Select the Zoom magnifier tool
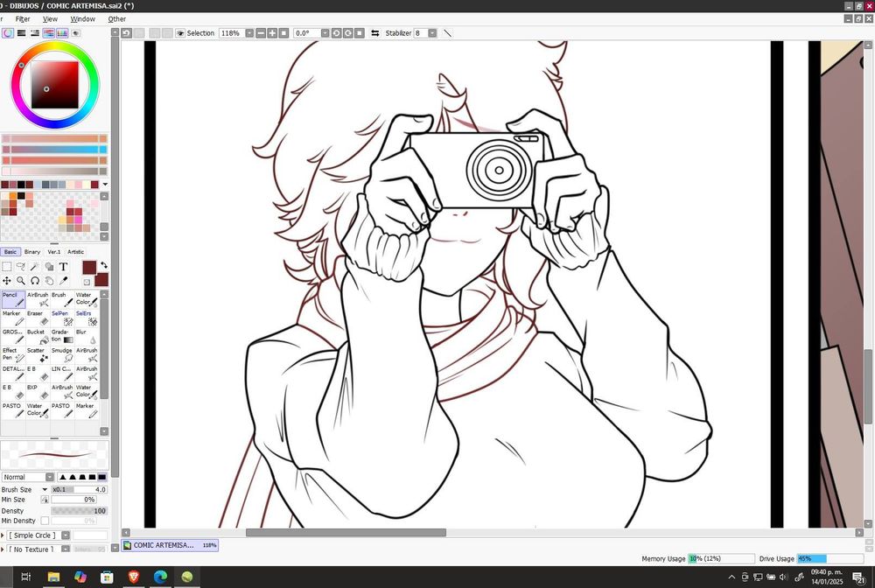 tap(21, 281)
